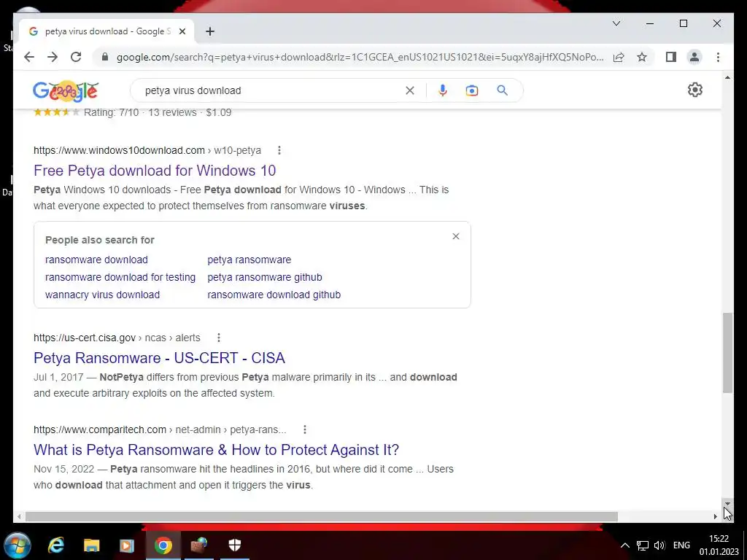The height and width of the screenshot is (560, 747).
Task: Search for ransomware download for testing
Action: pyautogui.click(x=120, y=277)
